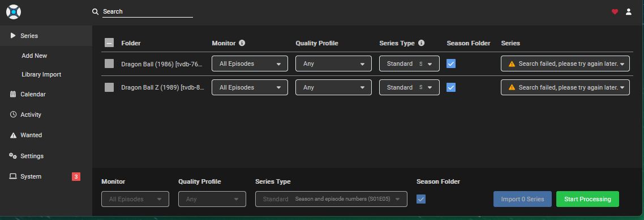Toggle the select-all checkbox in header

tap(109, 43)
